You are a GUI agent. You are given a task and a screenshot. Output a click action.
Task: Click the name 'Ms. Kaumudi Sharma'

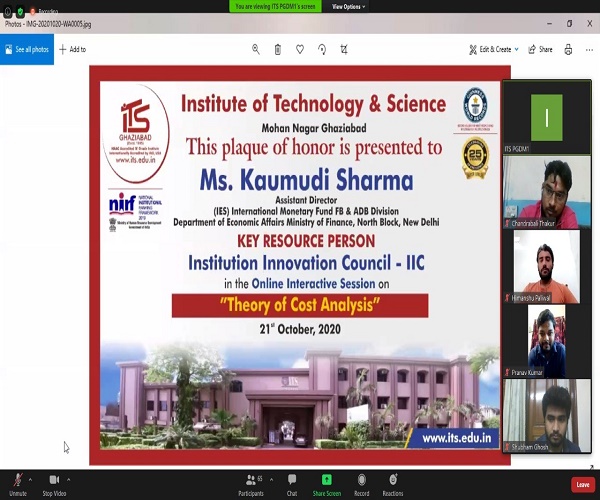(307, 180)
